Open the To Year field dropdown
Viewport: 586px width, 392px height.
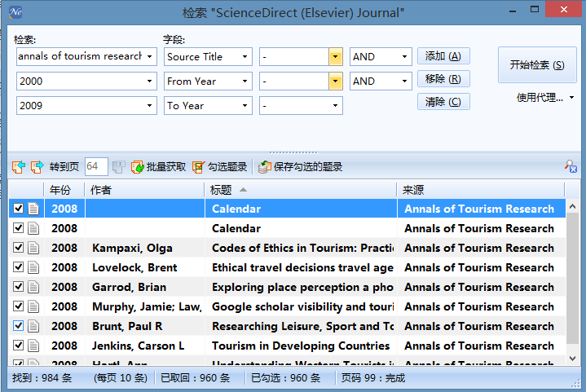[x=245, y=106]
